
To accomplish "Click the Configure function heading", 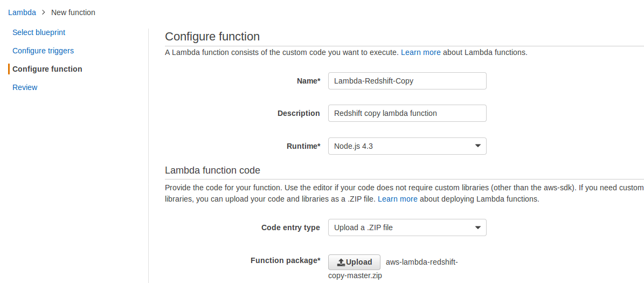I will pos(212,37).
